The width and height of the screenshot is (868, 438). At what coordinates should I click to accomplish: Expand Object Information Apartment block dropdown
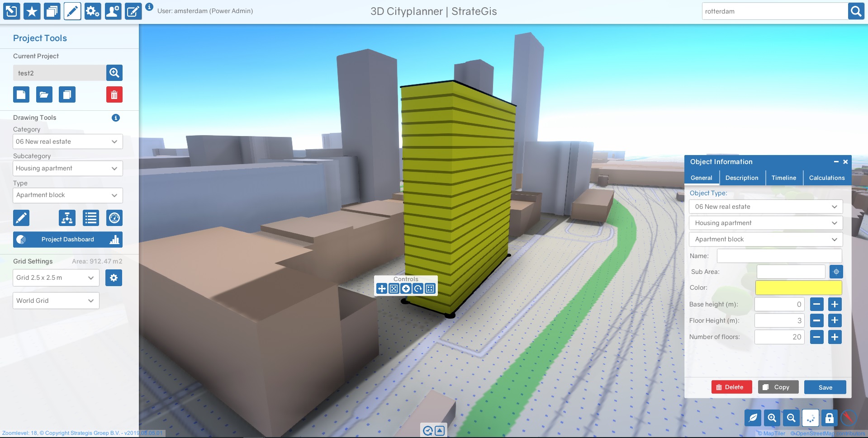pos(766,239)
